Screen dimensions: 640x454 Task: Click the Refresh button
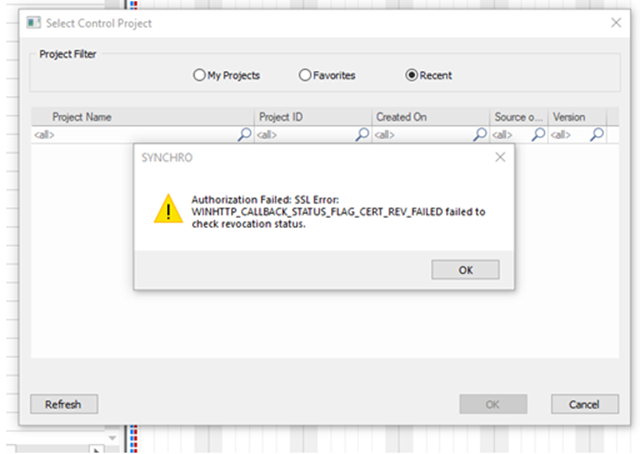tap(64, 404)
